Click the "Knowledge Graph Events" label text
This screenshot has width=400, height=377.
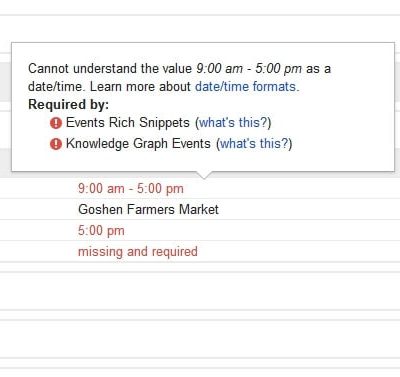138,144
